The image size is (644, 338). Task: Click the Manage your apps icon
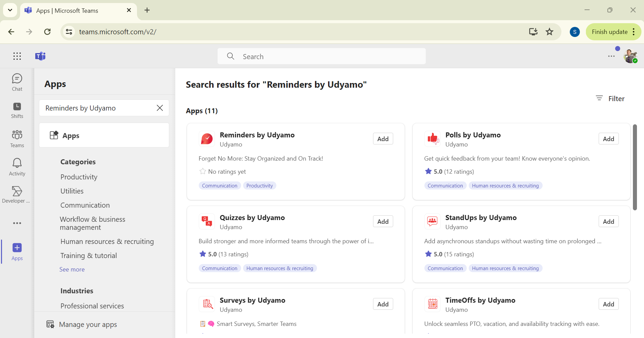[x=50, y=324]
